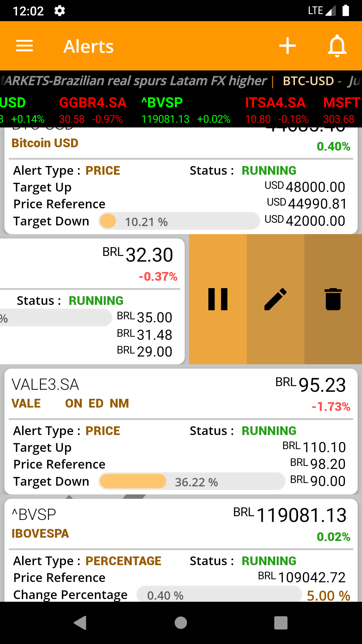Screen dimensions: 362x644
Task: Open the Brazilian real news headline
Action: pyautogui.click(x=134, y=81)
